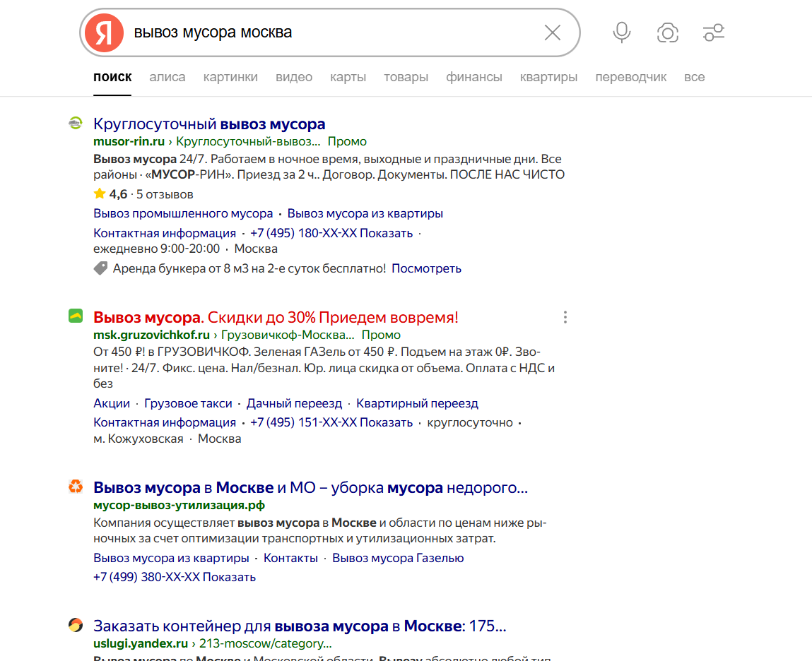
Task: Click Посмотреть bunker rental offer
Action: [x=426, y=268]
